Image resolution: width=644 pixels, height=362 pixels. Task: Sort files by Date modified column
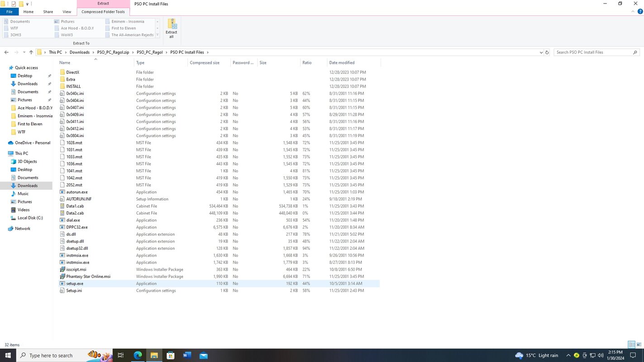(342, 63)
